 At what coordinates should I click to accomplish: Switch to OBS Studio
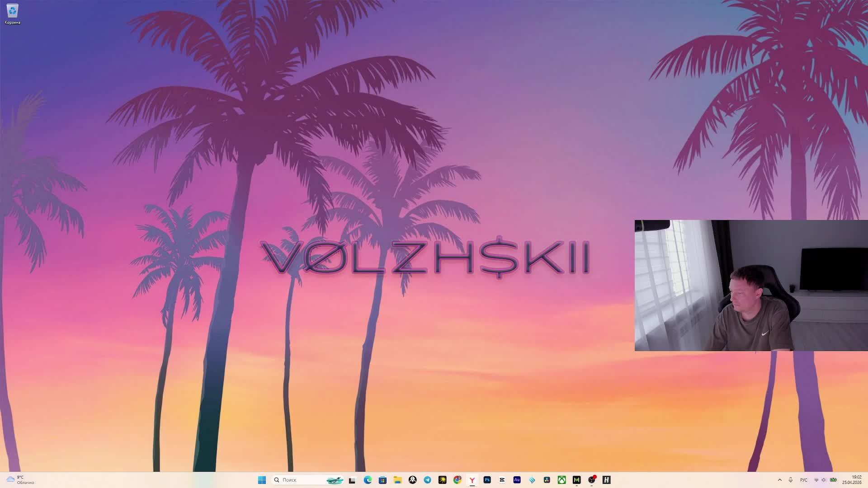click(591, 480)
